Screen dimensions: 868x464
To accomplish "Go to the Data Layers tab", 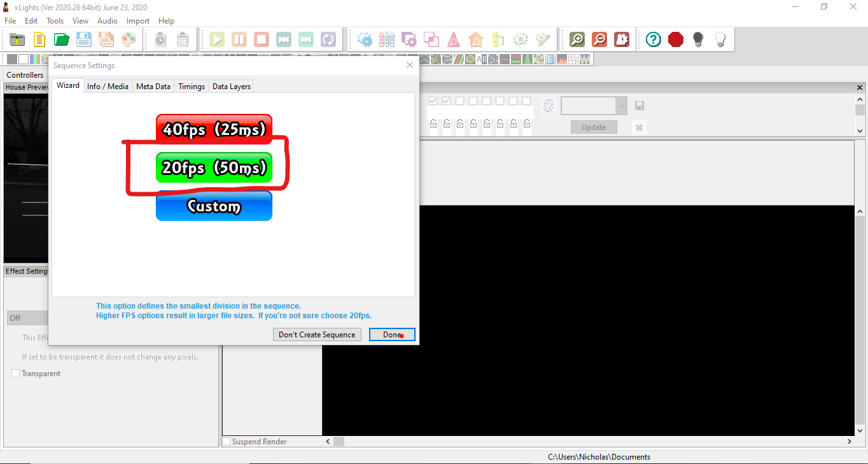I will 232,86.
